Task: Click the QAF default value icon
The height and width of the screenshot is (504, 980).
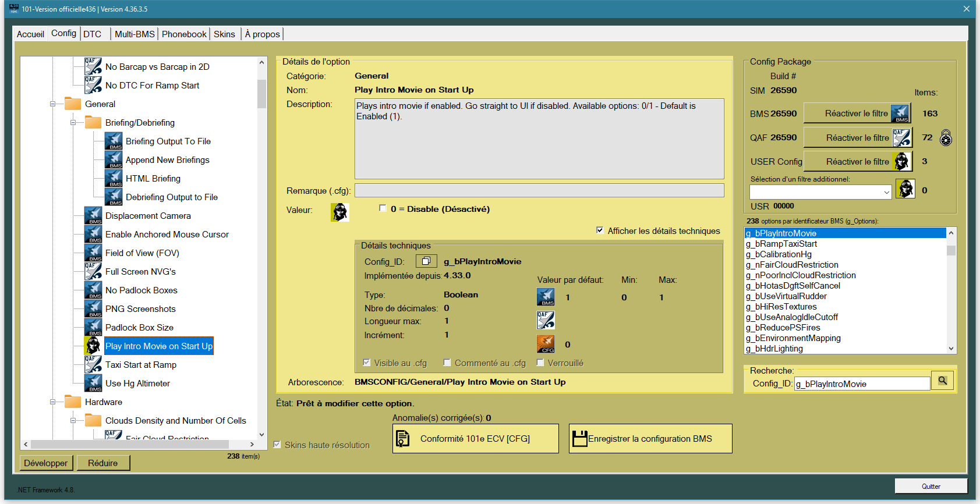Action: (x=546, y=320)
